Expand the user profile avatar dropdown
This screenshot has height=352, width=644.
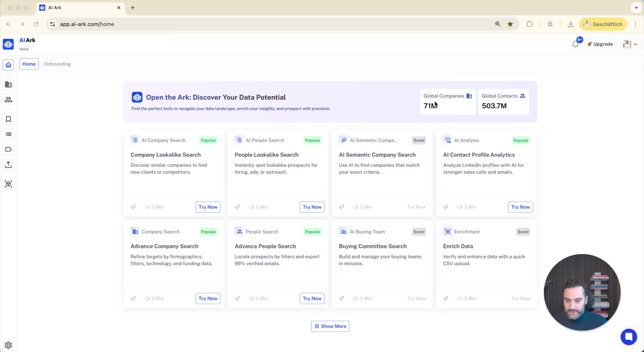[630, 44]
